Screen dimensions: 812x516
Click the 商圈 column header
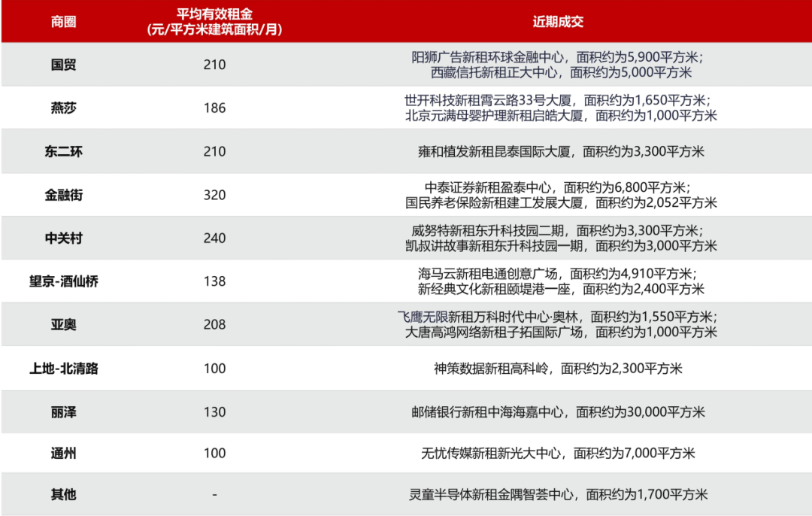pyautogui.click(x=64, y=22)
